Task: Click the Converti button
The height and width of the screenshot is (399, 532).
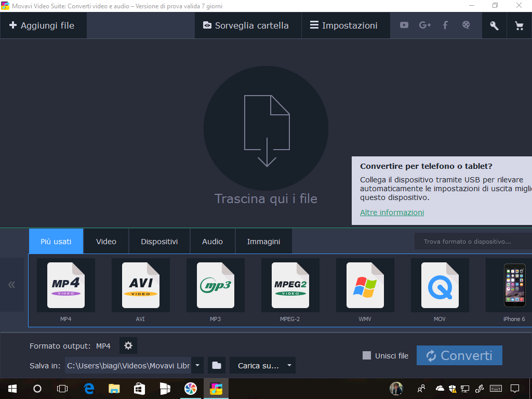Action: click(x=459, y=355)
